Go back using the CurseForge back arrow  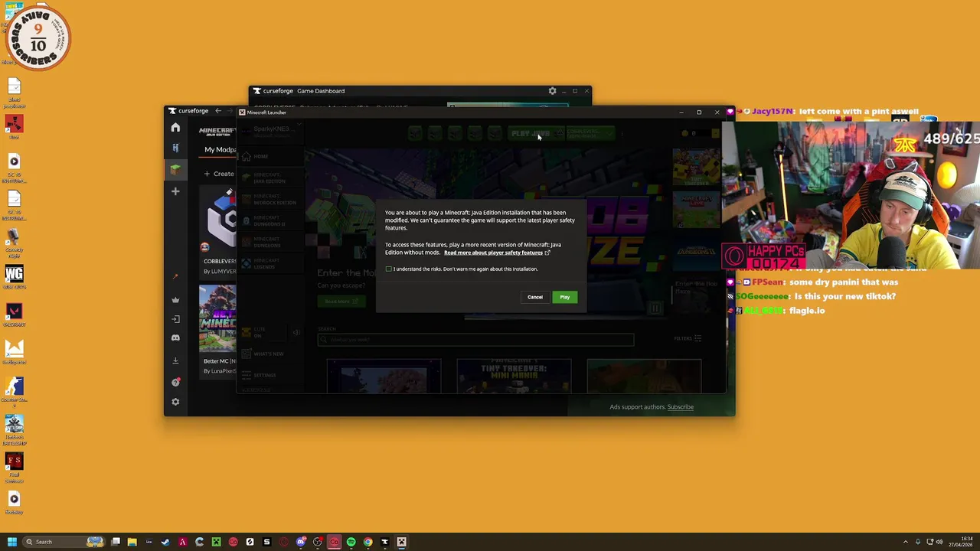(218, 111)
